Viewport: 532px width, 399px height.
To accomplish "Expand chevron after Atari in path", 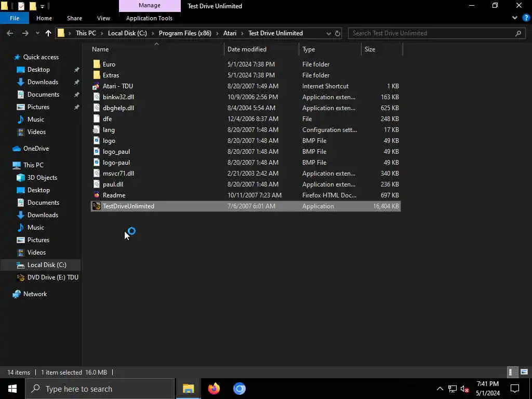I will 242,33.
